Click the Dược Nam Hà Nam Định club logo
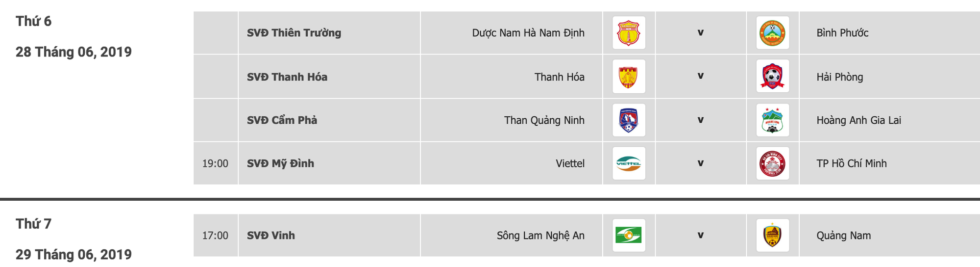This screenshot has height=267, width=980. click(629, 33)
